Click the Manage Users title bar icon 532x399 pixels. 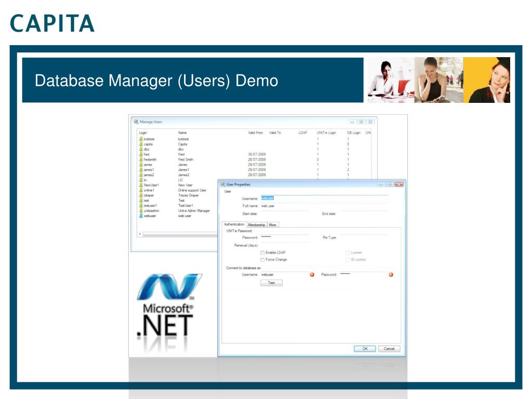point(136,122)
